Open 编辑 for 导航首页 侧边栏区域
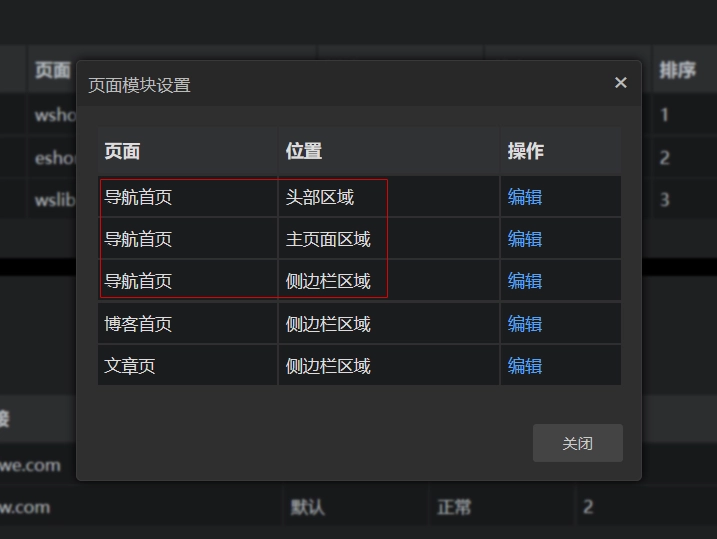The height and width of the screenshot is (539, 717). tap(524, 281)
